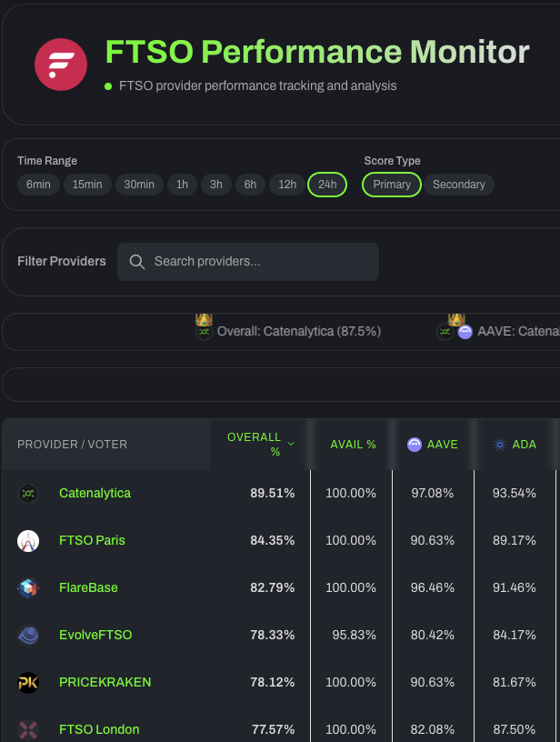Click FTSO London 87.50% ADA score
Viewport: 560px width, 742px height.
coord(515,729)
